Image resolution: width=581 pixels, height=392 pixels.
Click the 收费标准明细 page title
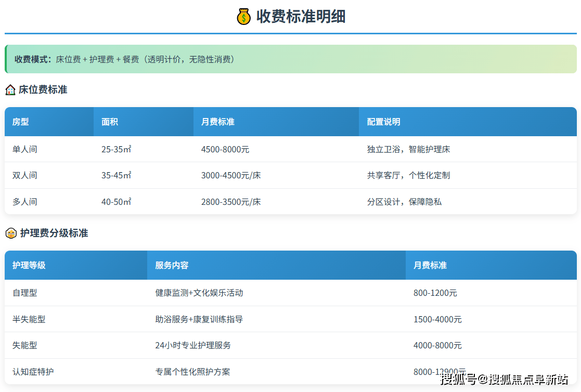pos(301,16)
